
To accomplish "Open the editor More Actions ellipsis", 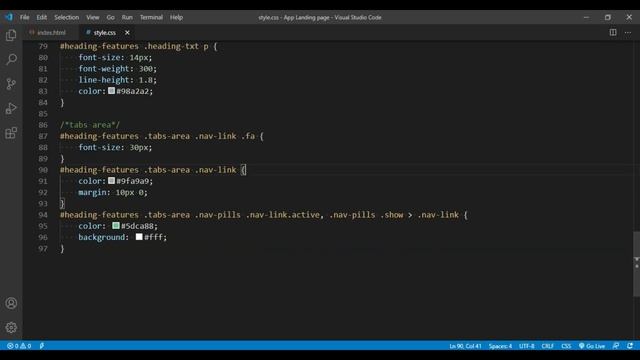I will tap(628, 32).
